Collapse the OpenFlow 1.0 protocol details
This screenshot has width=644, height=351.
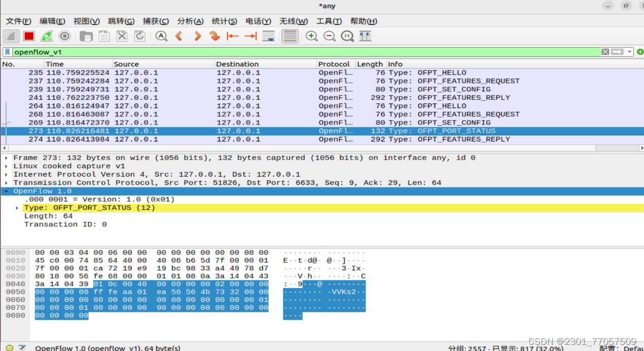(6, 191)
